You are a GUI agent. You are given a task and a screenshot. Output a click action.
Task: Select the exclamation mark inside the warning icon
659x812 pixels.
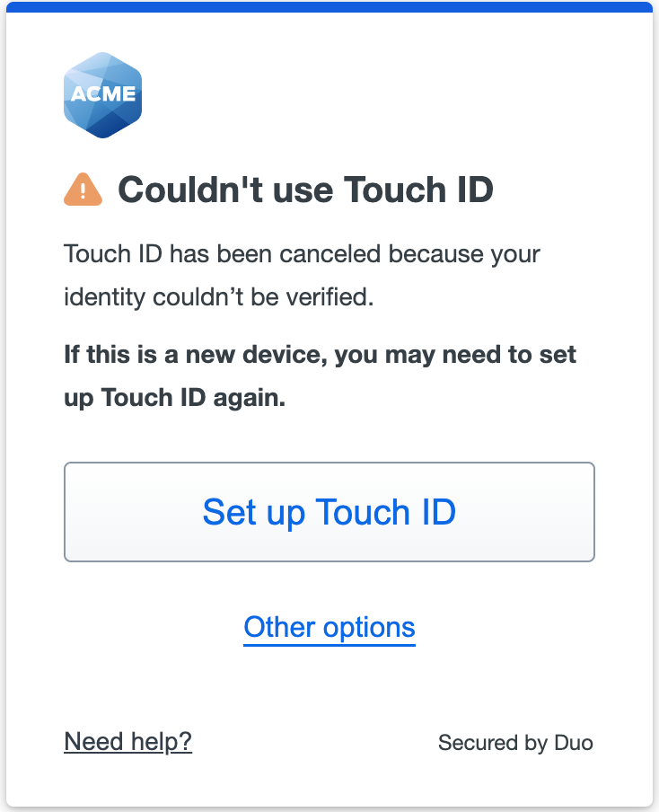[83, 192]
